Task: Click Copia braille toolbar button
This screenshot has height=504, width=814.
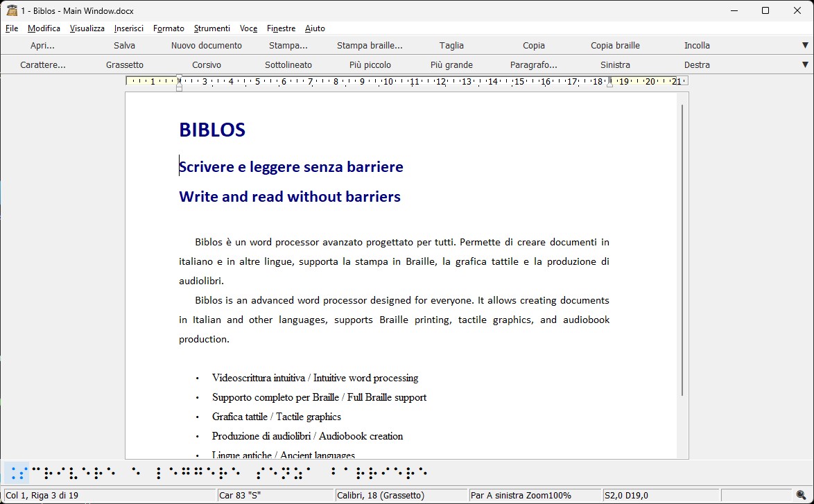Action: click(x=615, y=46)
